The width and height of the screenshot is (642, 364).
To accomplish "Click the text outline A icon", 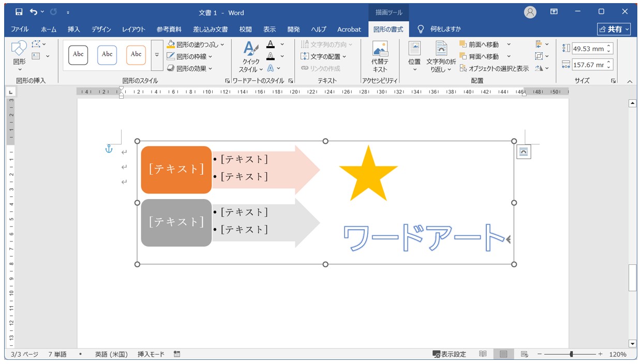I will (271, 56).
